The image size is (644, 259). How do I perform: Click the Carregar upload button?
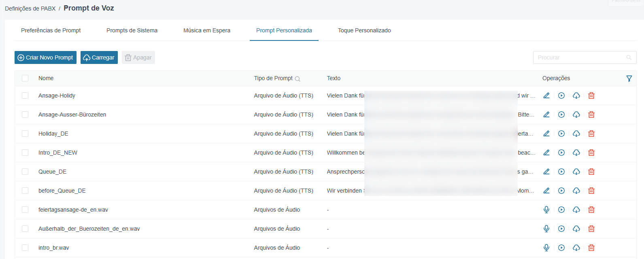[99, 57]
